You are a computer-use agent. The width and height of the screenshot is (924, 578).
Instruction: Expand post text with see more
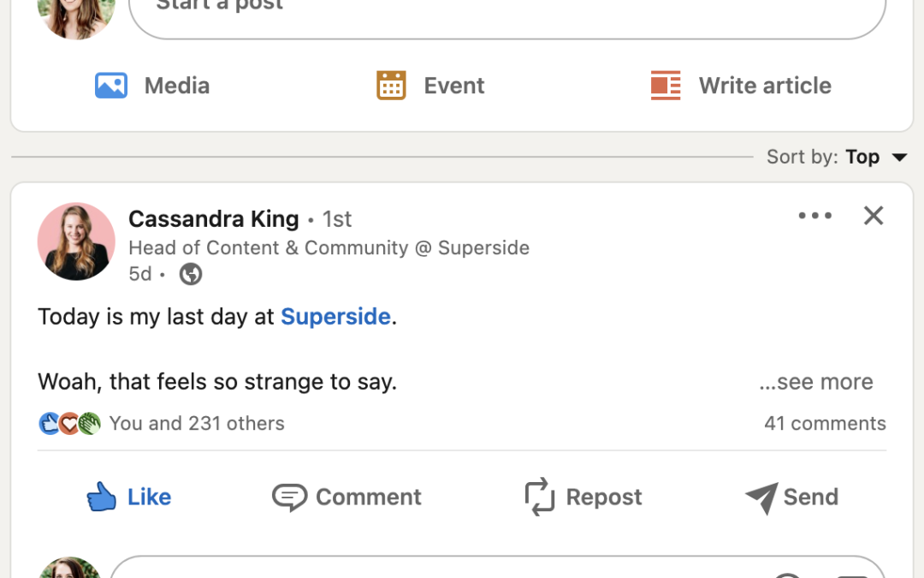816,382
